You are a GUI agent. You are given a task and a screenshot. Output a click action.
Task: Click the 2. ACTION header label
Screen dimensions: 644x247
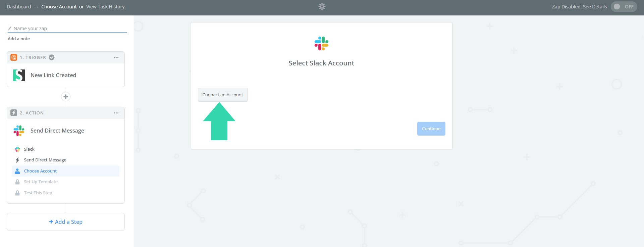32,113
